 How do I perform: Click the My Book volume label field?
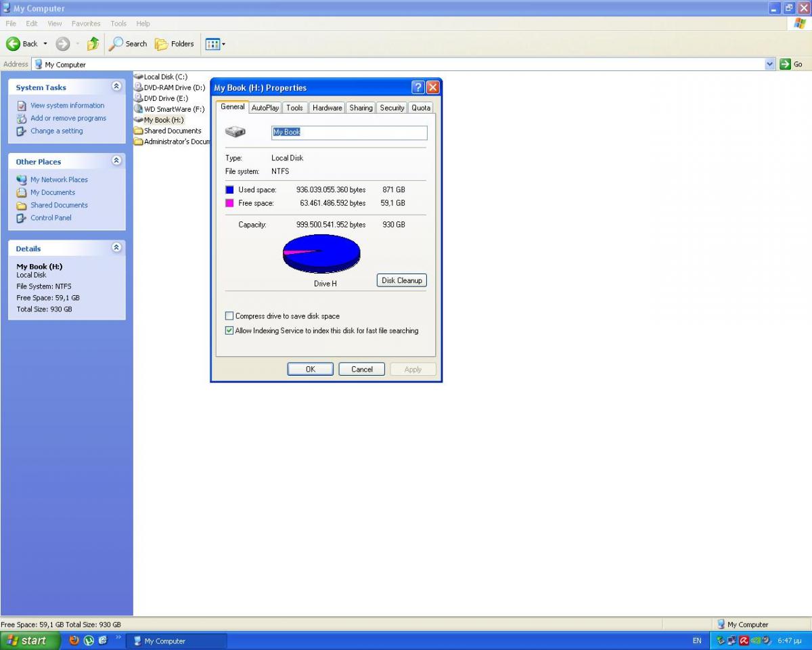click(x=349, y=133)
